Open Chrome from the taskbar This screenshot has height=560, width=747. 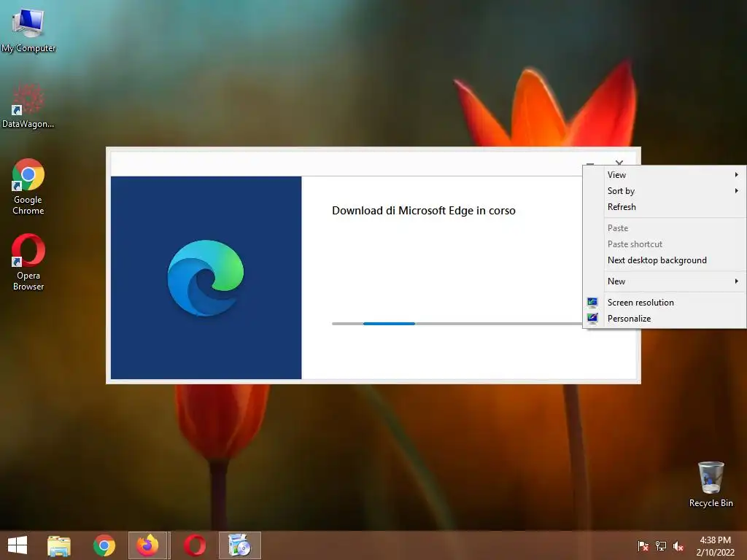coord(104,545)
